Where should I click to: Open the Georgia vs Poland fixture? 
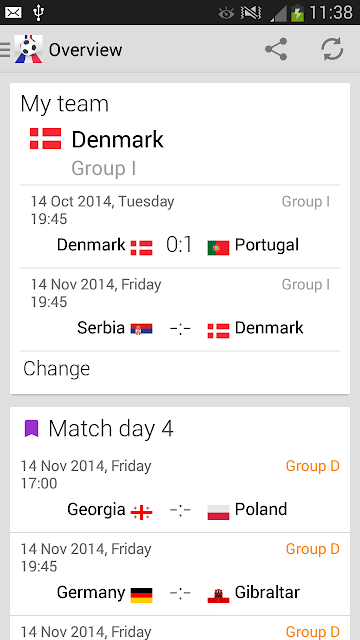(180, 491)
